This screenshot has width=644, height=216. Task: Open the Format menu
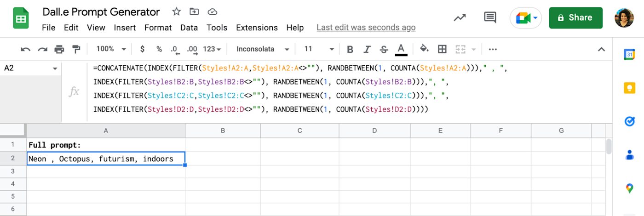[158, 28]
